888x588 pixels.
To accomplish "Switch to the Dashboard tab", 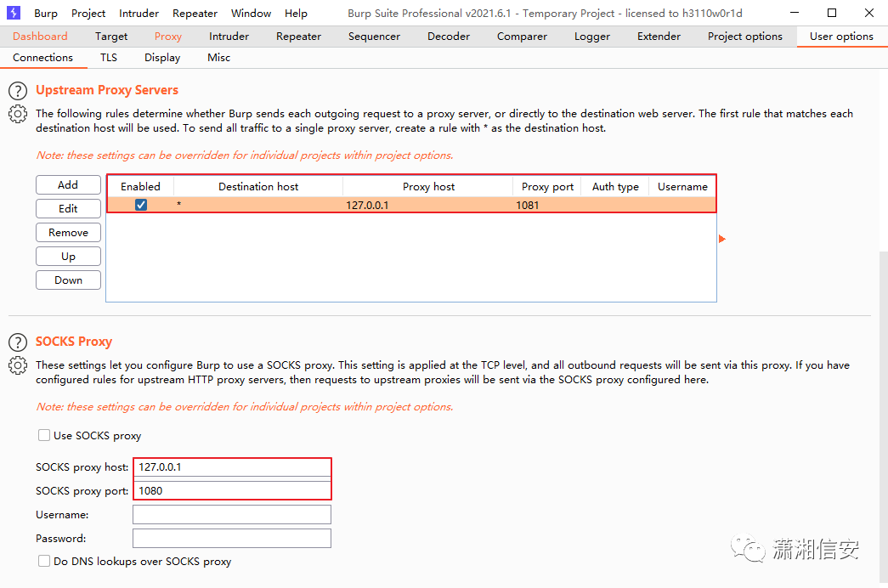I will [x=40, y=37].
